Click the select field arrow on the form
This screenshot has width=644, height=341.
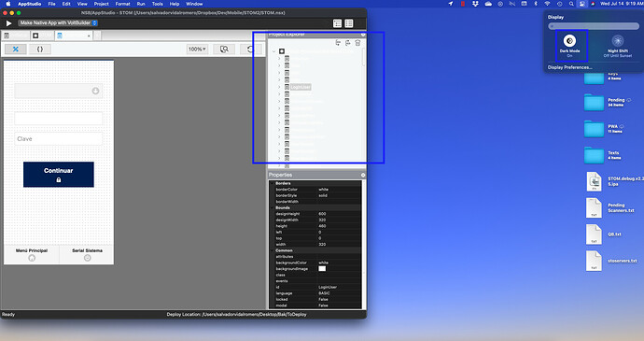point(95,91)
